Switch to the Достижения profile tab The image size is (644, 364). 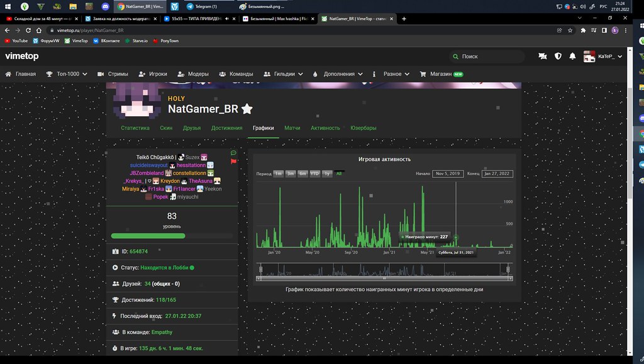226,128
